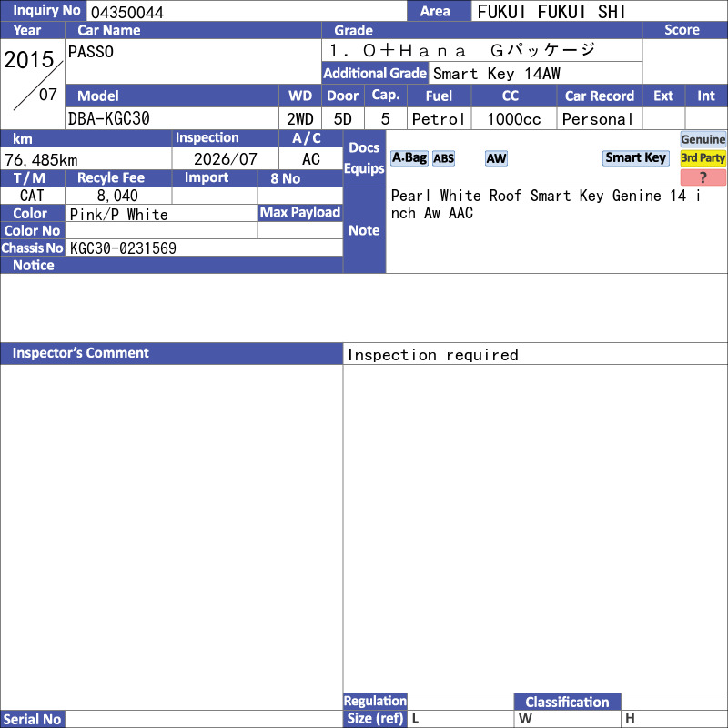This screenshot has width=728, height=728.
Task: Click the red question mark legend tag
Action: click(703, 177)
